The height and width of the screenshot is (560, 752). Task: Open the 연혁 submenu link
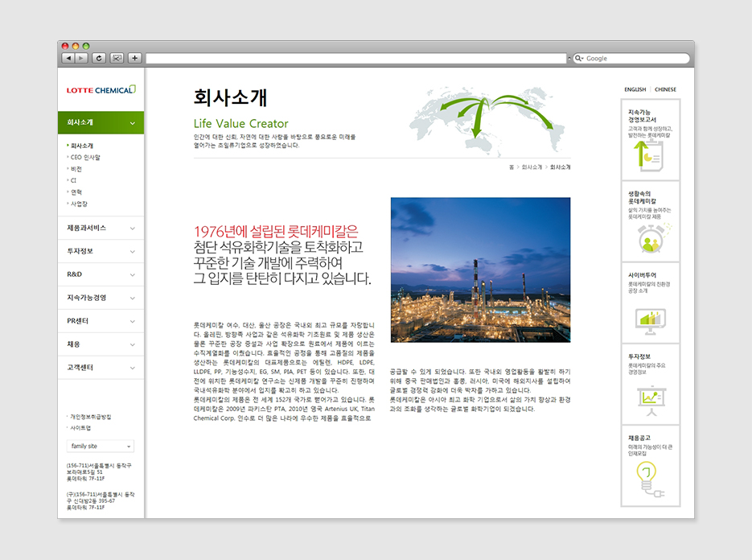pos(76,192)
